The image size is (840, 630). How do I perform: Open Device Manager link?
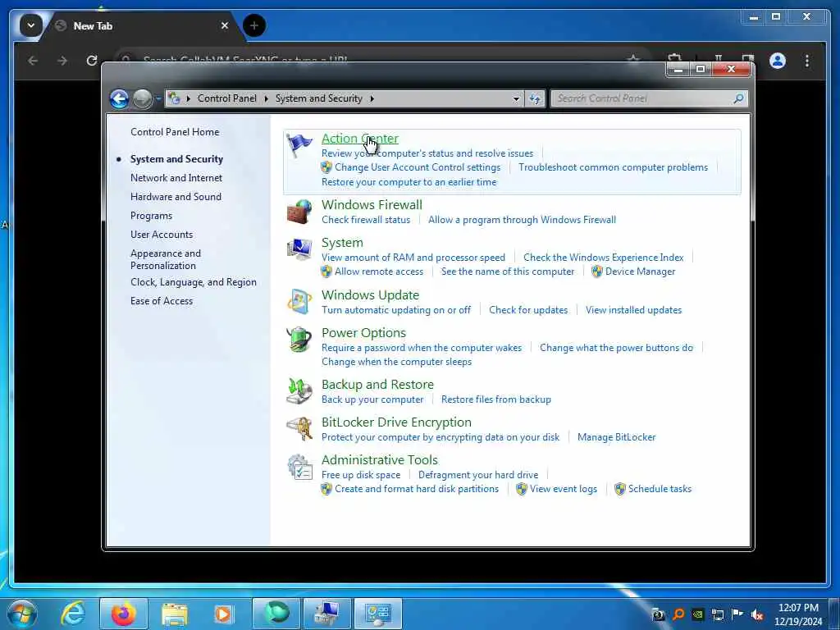point(640,272)
